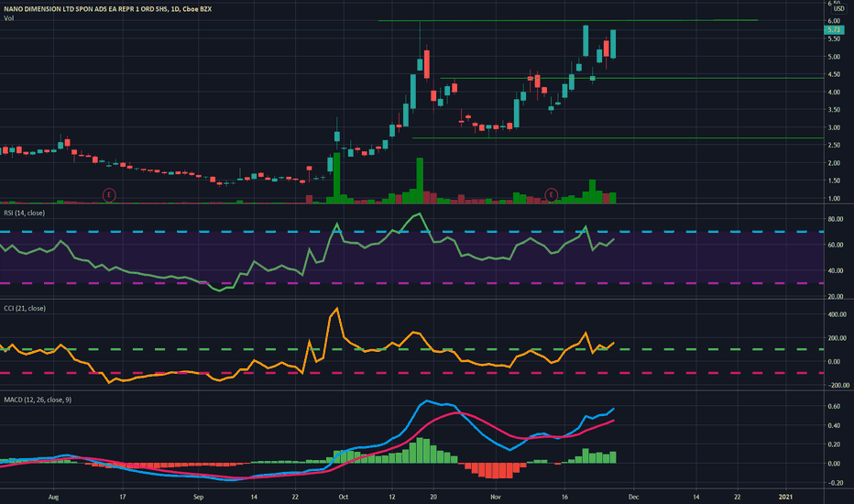Click the 1.00 price axis label

[x=834, y=198]
